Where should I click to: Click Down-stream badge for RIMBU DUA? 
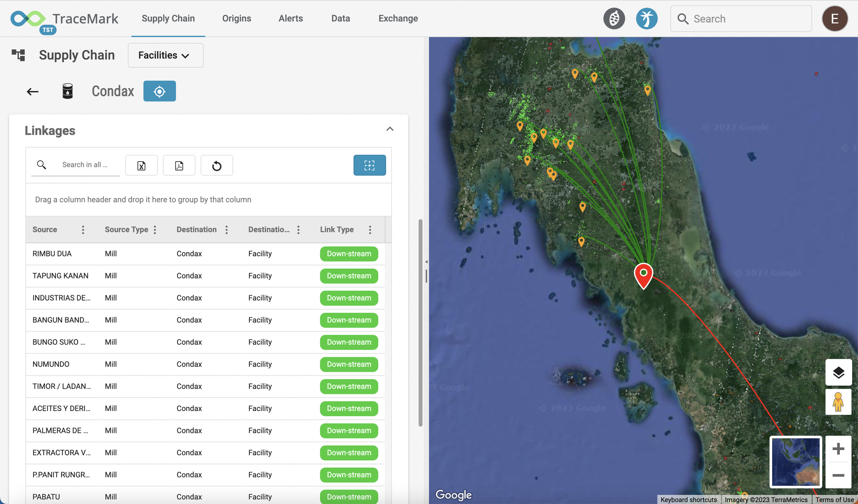349,254
